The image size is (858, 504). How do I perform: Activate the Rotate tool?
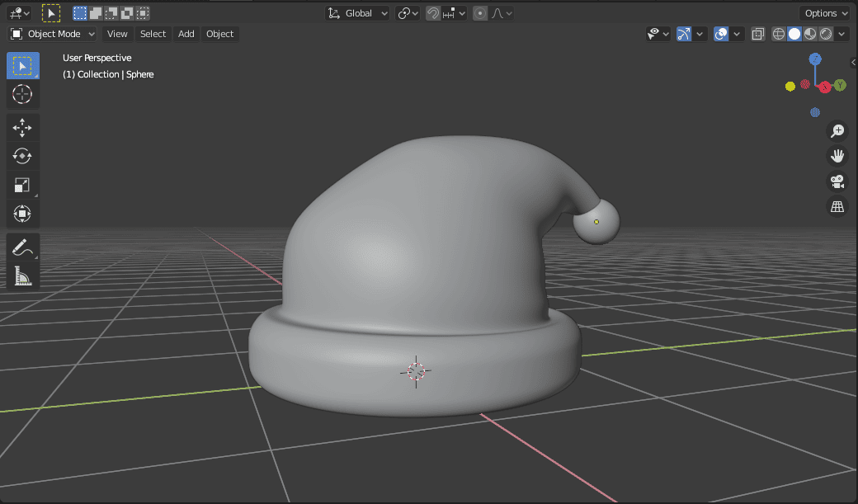pyautogui.click(x=22, y=156)
